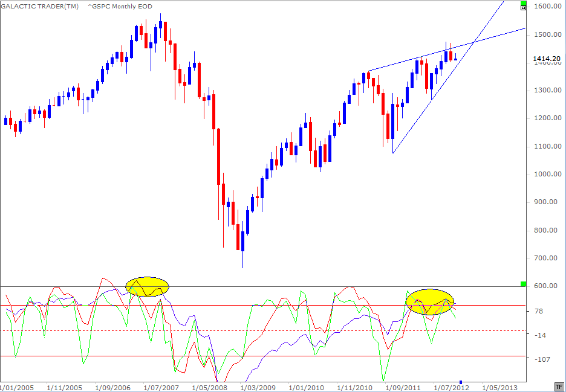The height and width of the screenshot is (392, 566).
Task: Click the 1/03/2009 date label
Action: tap(258, 388)
